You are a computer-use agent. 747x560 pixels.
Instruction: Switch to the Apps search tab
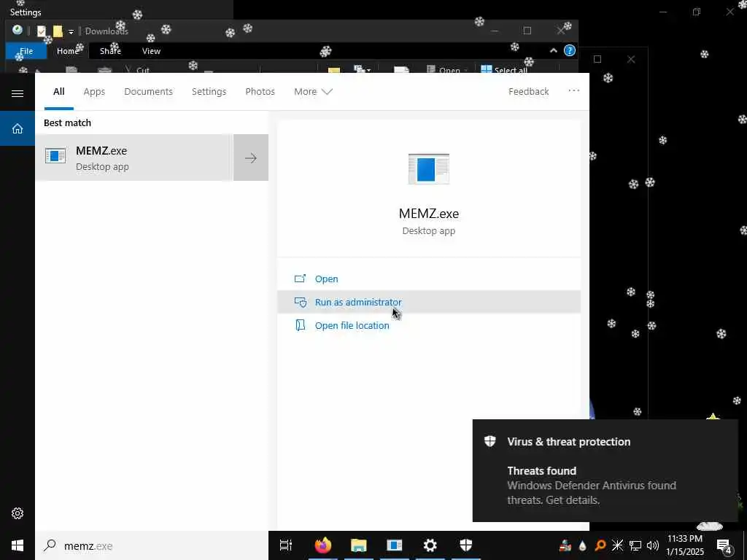pos(94,91)
